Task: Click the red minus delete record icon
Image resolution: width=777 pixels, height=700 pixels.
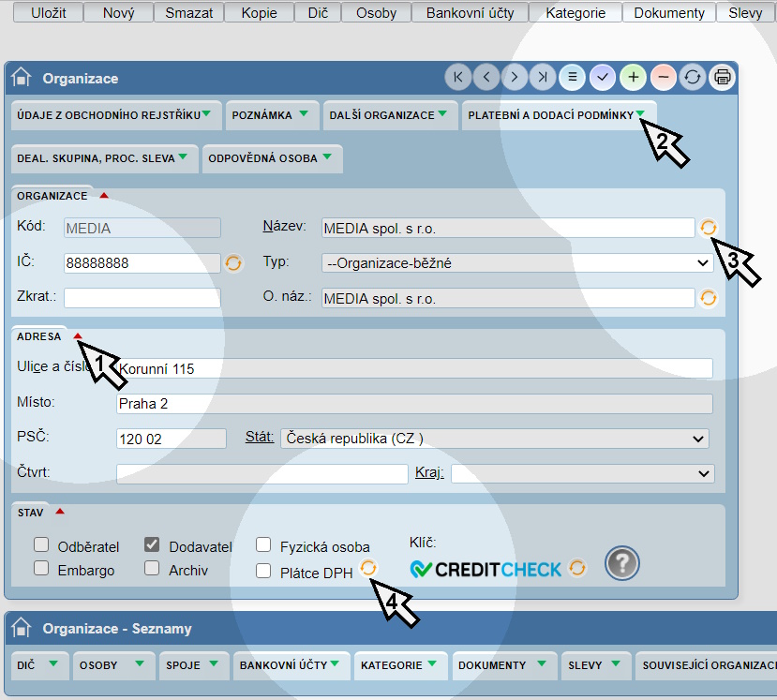Action: [663, 78]
